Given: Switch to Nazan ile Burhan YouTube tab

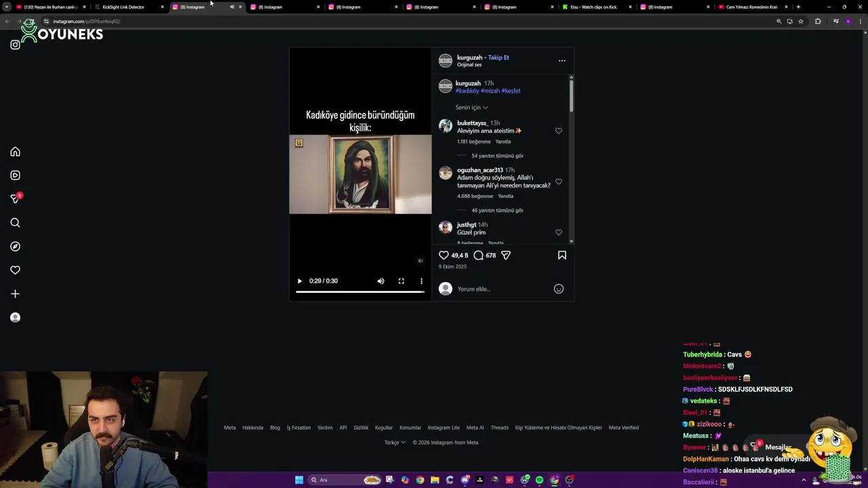Looking at the screenshot, I should tap(51, 7).
